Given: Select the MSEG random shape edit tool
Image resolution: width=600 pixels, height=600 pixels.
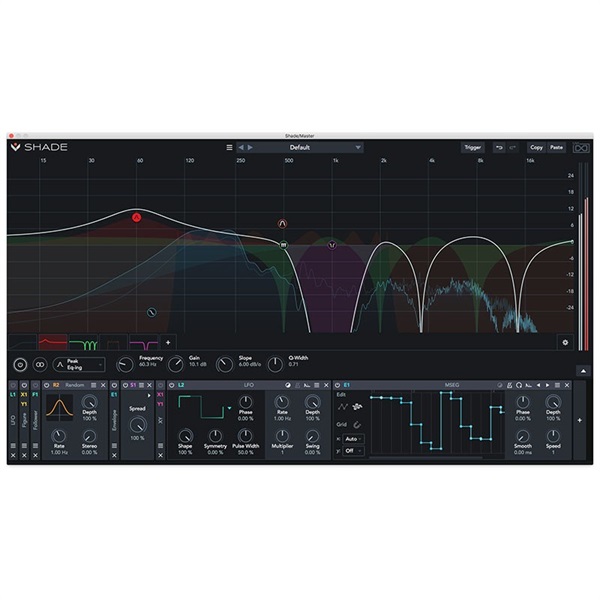Looking at the screenshot, I should coord(357,407).
